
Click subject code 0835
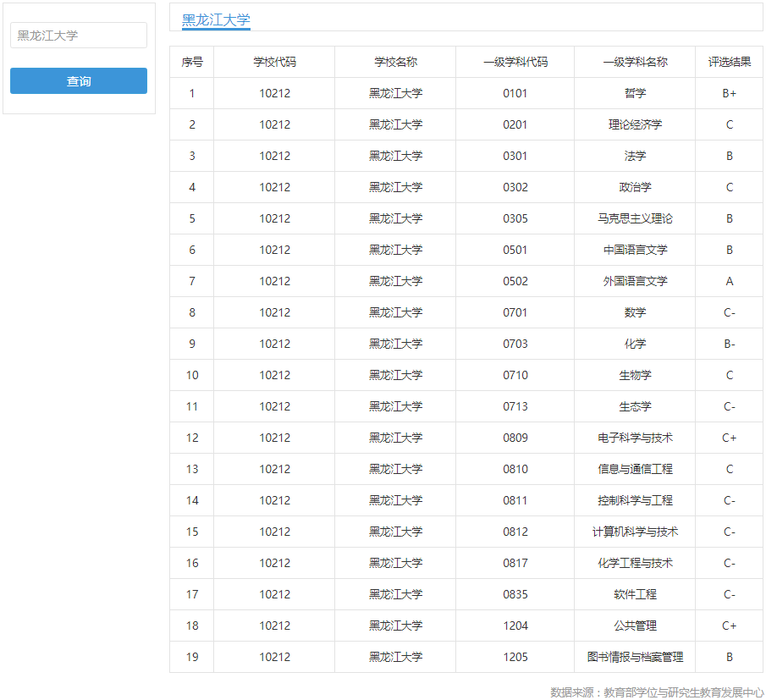click(x=515, y=594)
